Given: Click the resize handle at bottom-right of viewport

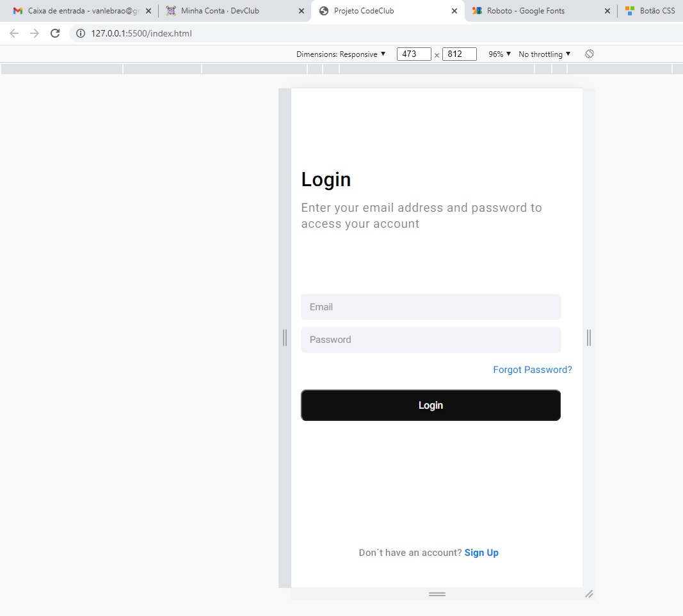Looking at the screenshot, I should pos(589,594).
